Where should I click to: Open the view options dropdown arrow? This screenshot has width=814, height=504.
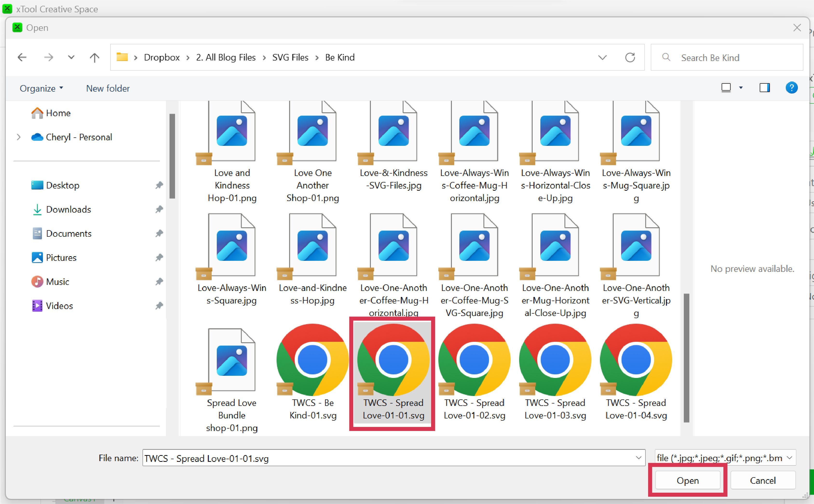click(x=741, y=88)
